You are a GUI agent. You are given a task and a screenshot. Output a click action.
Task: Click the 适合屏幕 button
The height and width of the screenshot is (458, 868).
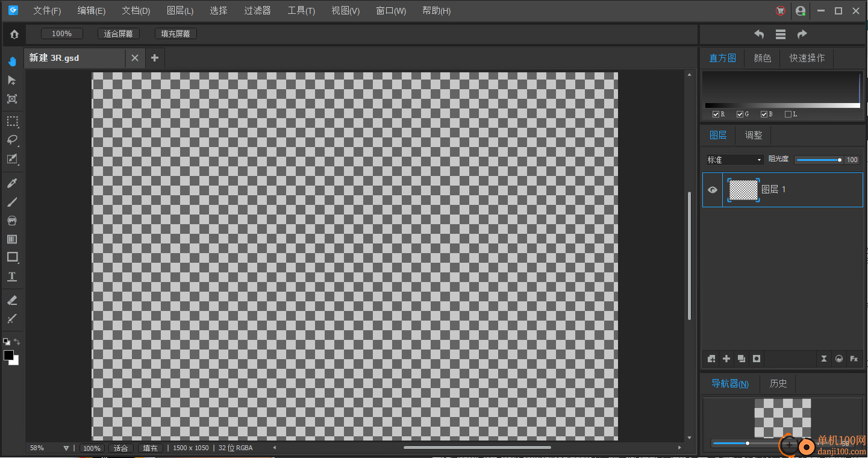[x=118, y=34]
